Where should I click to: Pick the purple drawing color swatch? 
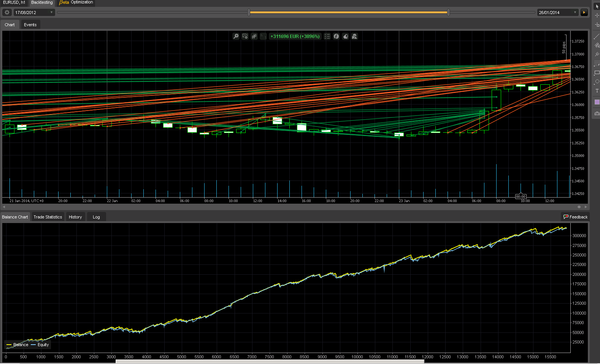[x=597, y=102]
